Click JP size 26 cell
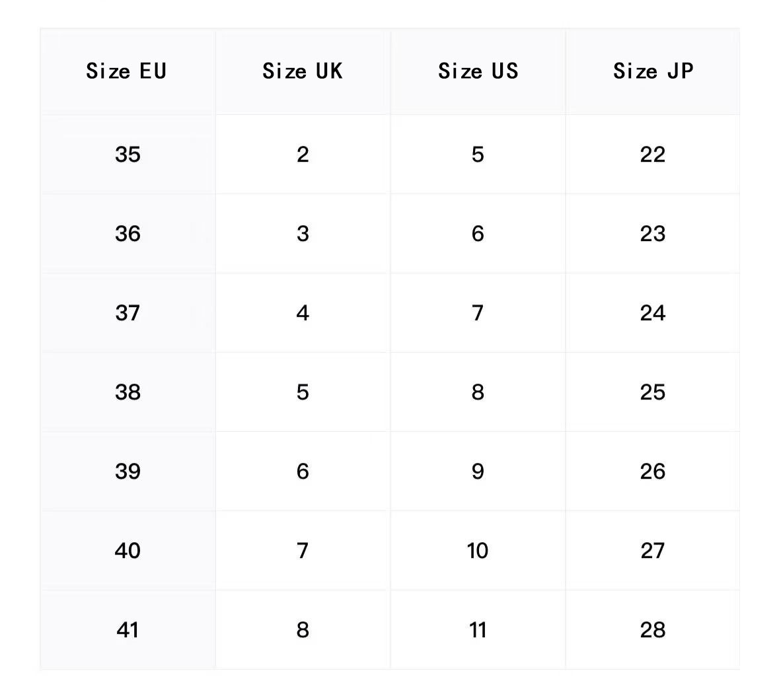This screenshot has width=779, height=700. click(x=653, y=472)
